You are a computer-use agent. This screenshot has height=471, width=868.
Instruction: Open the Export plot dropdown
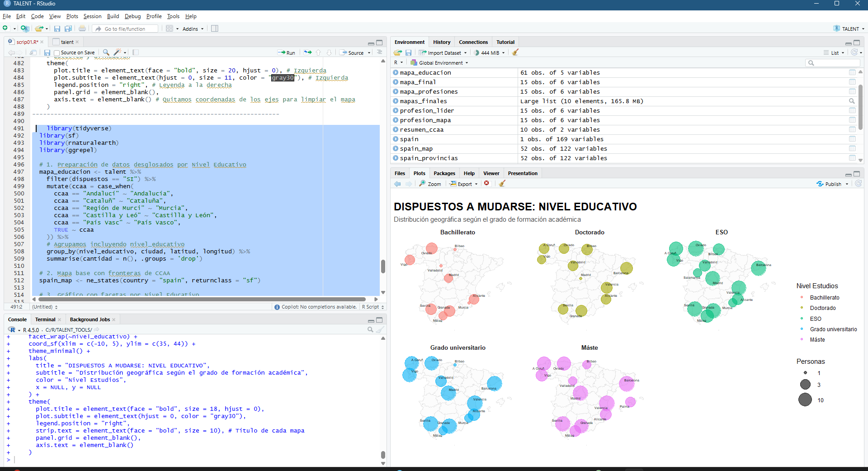point(464,184)
